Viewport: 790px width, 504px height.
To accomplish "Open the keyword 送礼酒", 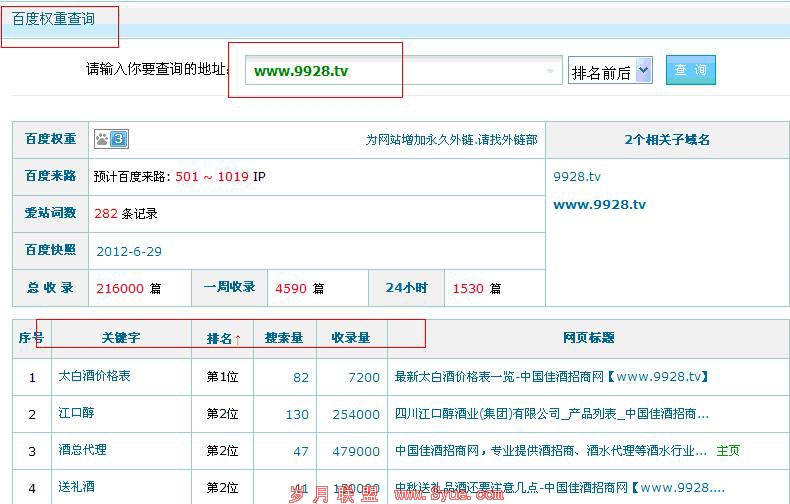I will tap(76, 486).
